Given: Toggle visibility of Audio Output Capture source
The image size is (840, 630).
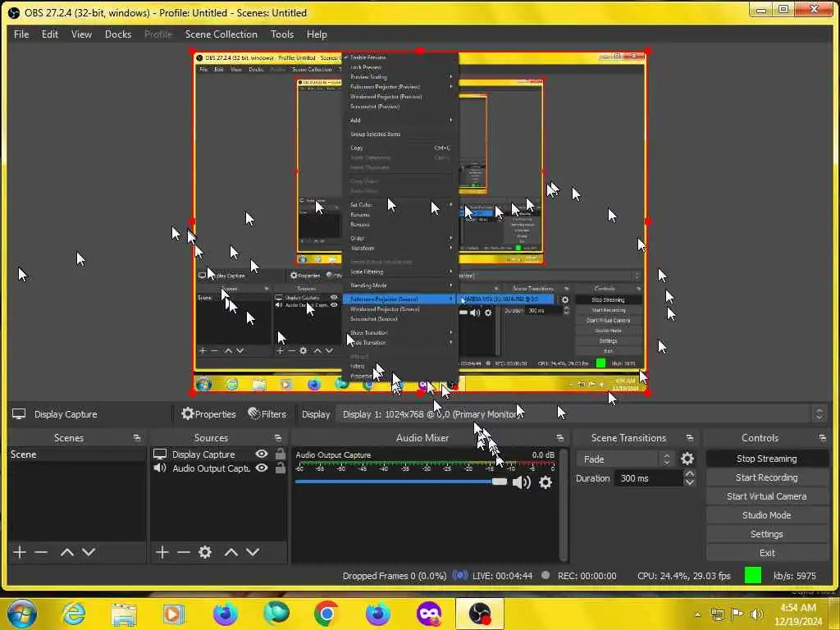Looking at the screenshot, I should click(262, 468).
